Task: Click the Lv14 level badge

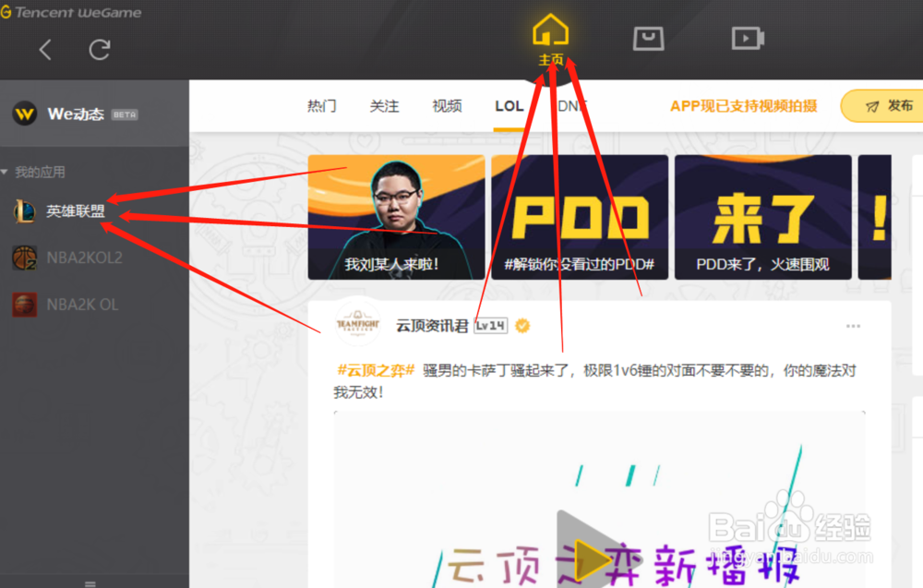Action: (491, 326)
